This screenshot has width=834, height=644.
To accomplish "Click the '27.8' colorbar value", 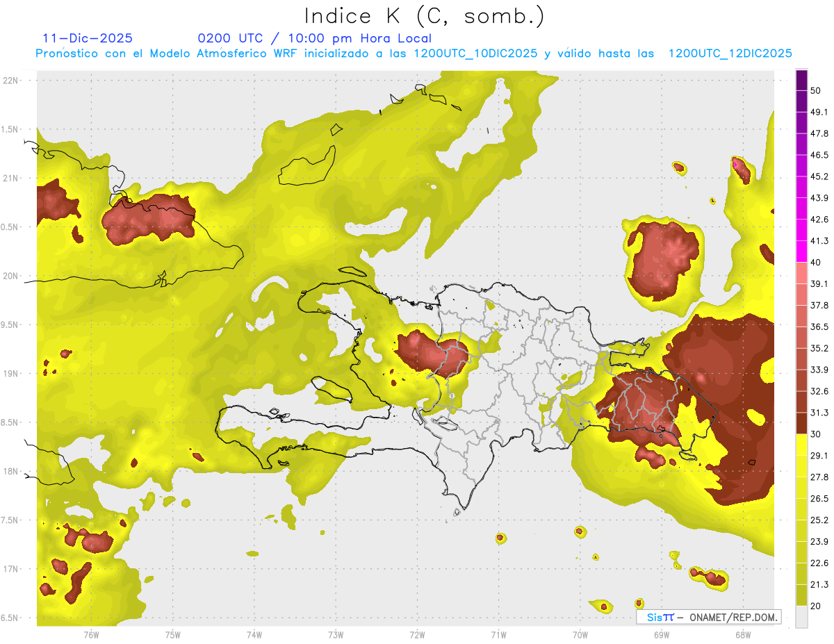I will [x=819, y=477].
